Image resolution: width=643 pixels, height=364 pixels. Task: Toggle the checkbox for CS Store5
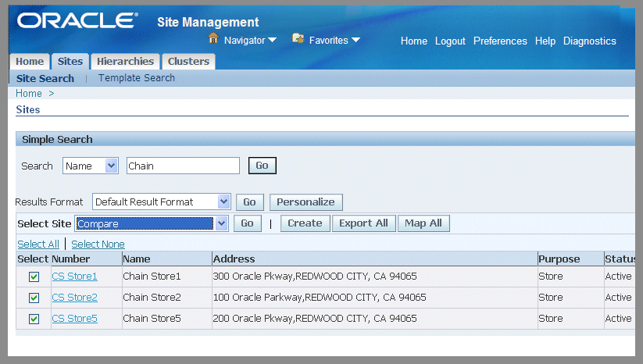pos(34,319)
